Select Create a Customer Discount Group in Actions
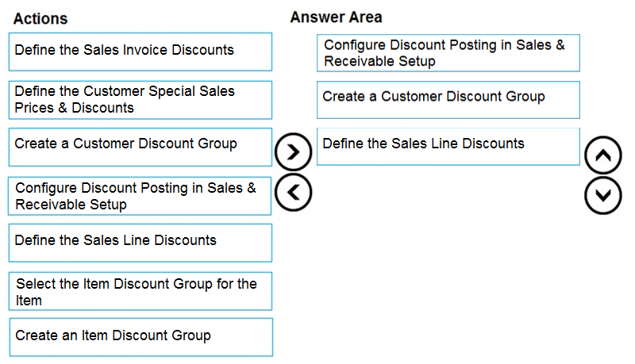Screen dimensions: 635x364 (140, 148)
